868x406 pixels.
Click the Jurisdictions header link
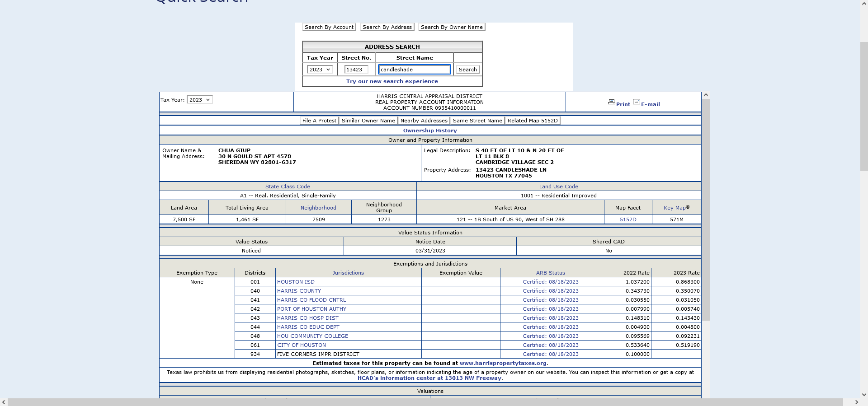tap(348, 273)
